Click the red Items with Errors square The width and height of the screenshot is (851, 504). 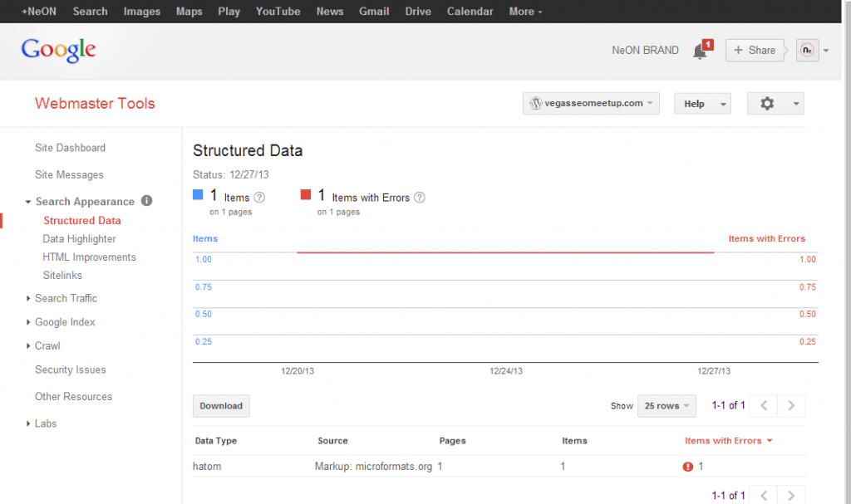(306, 195)
